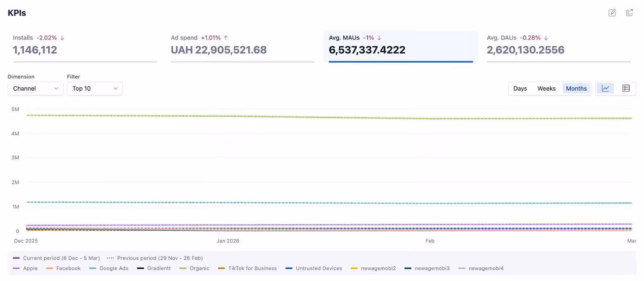Click the Avg. DAUs down arrow indicator
The width and height of the screenshot is (644, 281).
(546, 38)
